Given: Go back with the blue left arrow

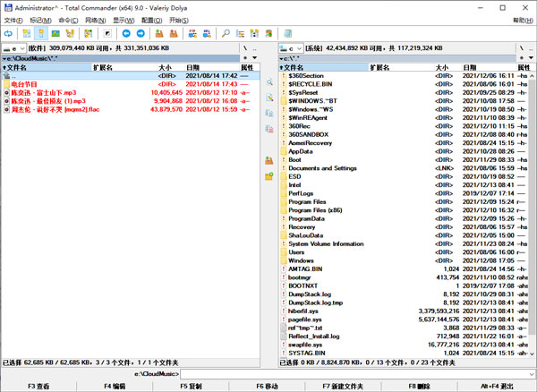Looking at the screenshot, I should (x=126, y=33).
